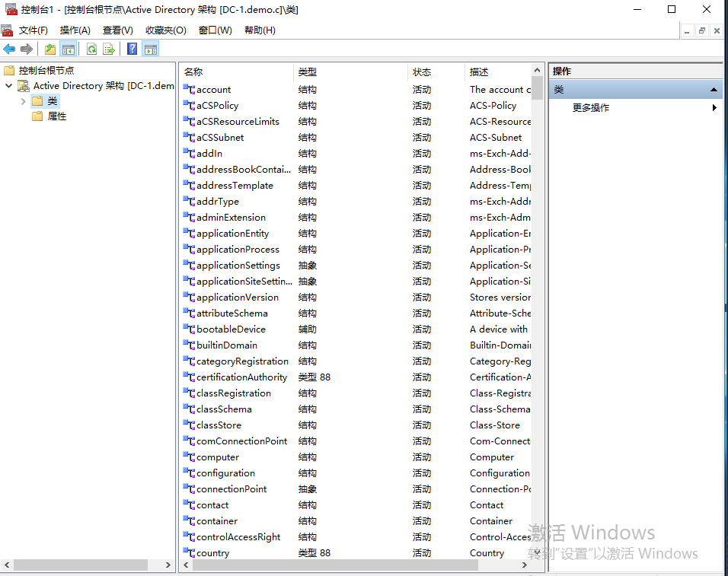Screen dimensions: 728x576
Task: Select the attributeSchema class icon
Action: coord(190,313)
